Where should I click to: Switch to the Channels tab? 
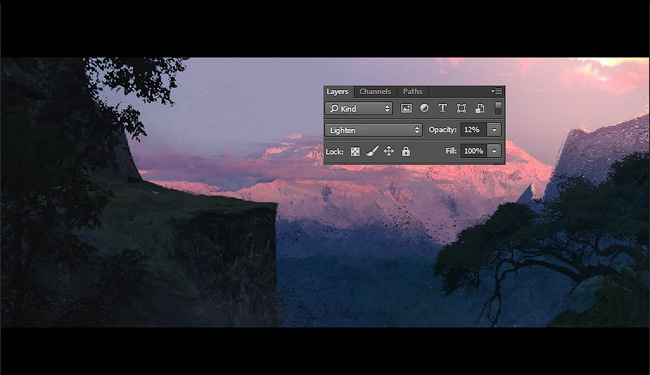375,92
